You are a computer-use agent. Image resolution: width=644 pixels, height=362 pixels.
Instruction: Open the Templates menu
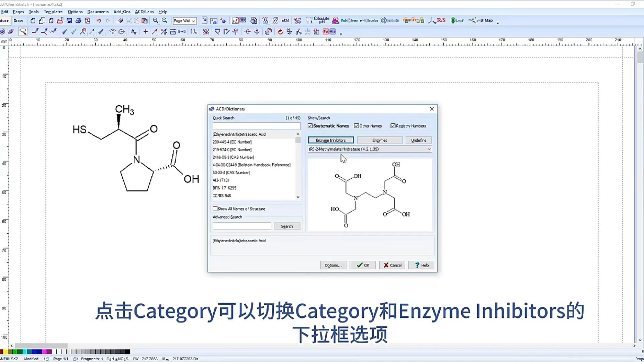(53, 12)
